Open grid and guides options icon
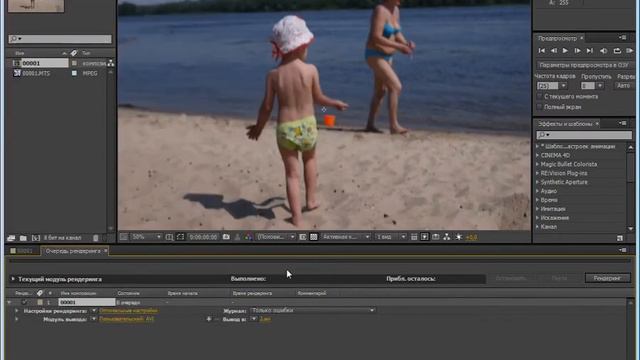This screenshot has width=640, height=360. (169, 237)
